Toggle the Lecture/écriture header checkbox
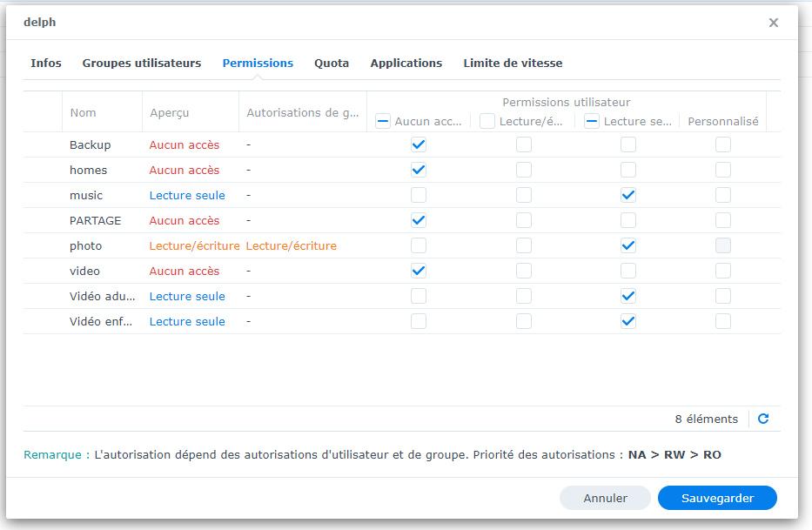812x530 pixels. 487,121
